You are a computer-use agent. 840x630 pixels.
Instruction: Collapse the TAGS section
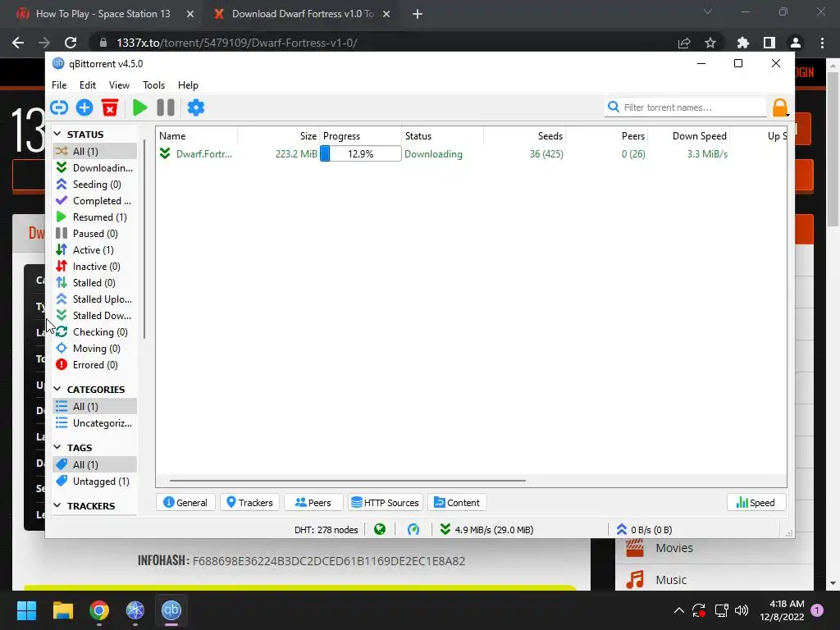[x=57, y=447]
